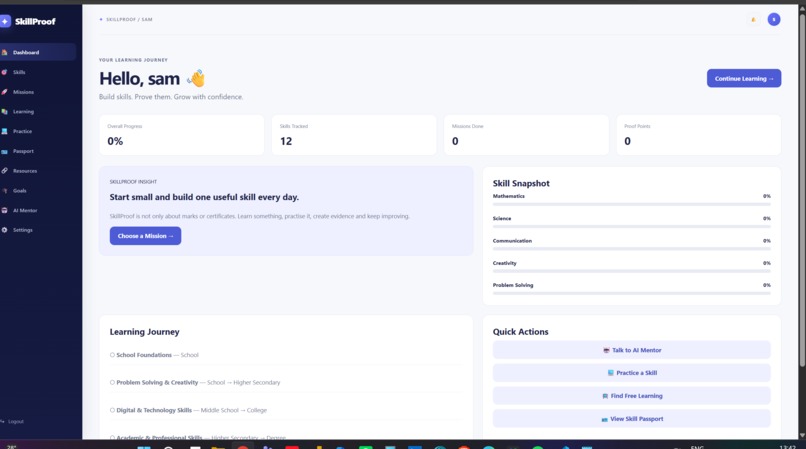Click the 'SKILLPROOF INSIGHT' label
Viewport: 806px width, 449px height.
[x=133, y=182]
